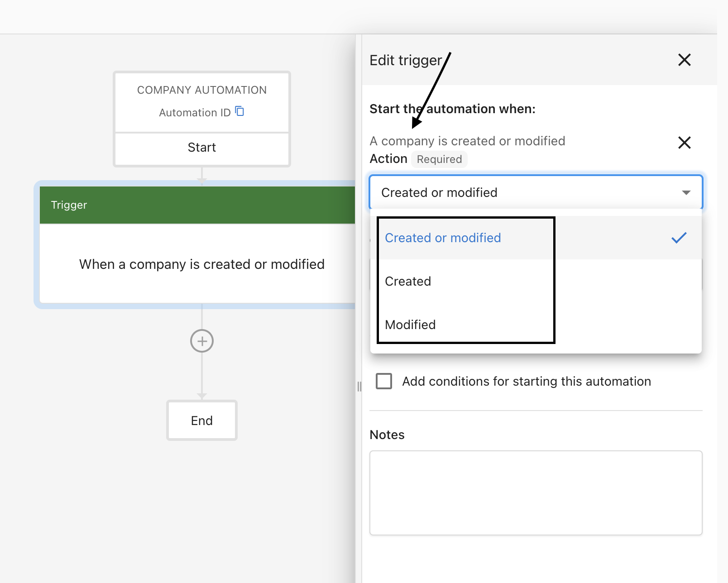
Task: Click the checkmark beside Created or modified
Action: (x=679, y=236)
